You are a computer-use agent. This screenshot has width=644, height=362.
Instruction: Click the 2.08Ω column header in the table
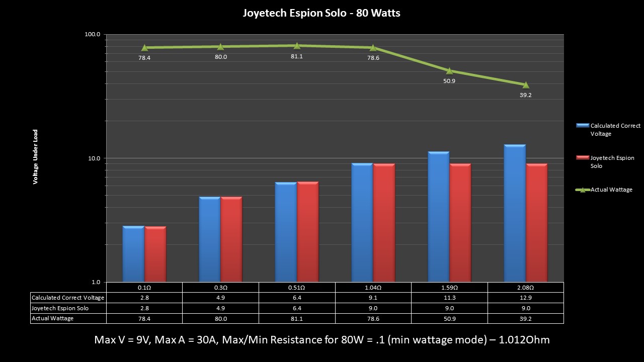(526, 288)
